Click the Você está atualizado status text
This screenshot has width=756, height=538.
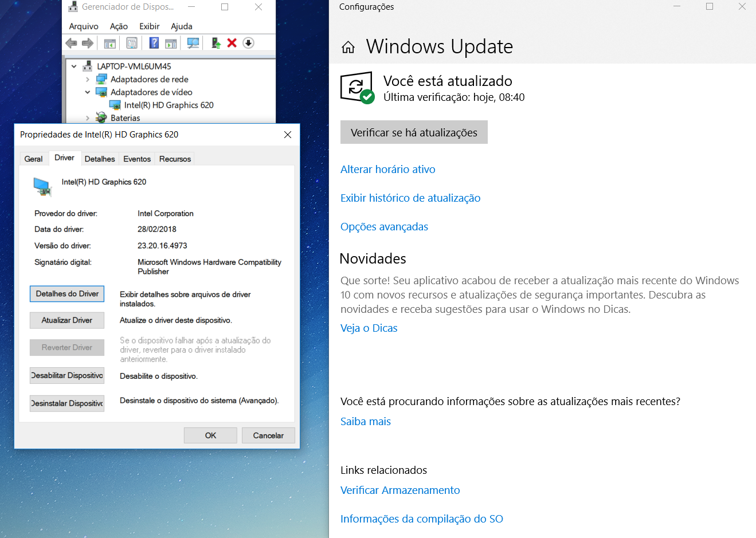[x=448, y=81]
